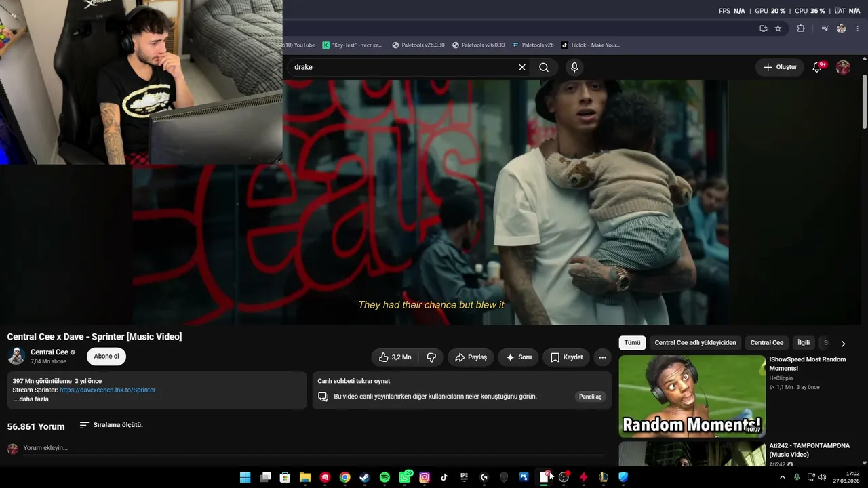
Task: Show hidden system tray icons
Action: (783, 477)
